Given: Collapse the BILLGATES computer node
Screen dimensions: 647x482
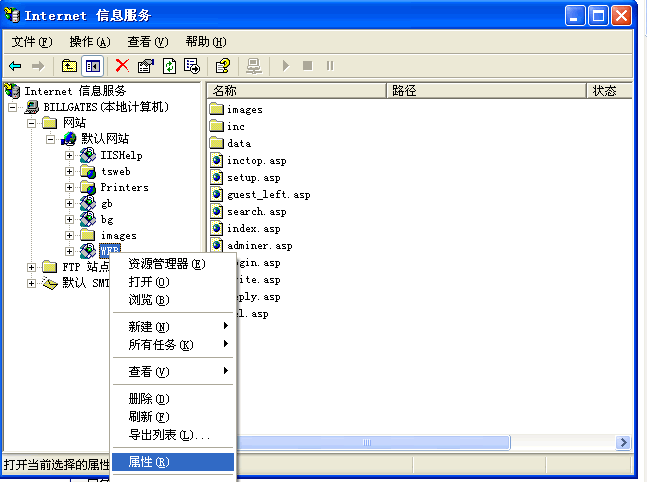Looking at the screenshot, I should point(13,107).
